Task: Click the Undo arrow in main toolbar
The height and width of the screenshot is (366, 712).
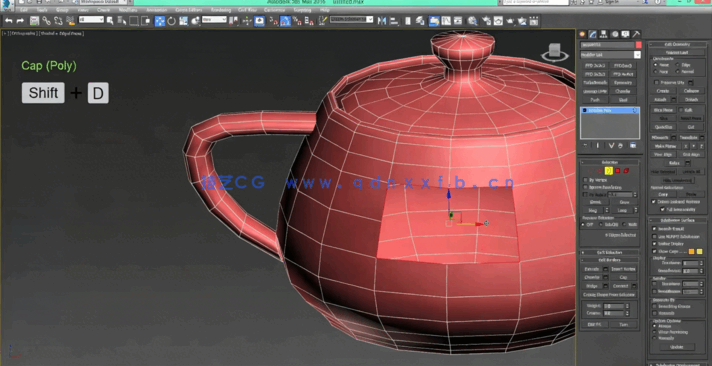Action: click(9, 21)
